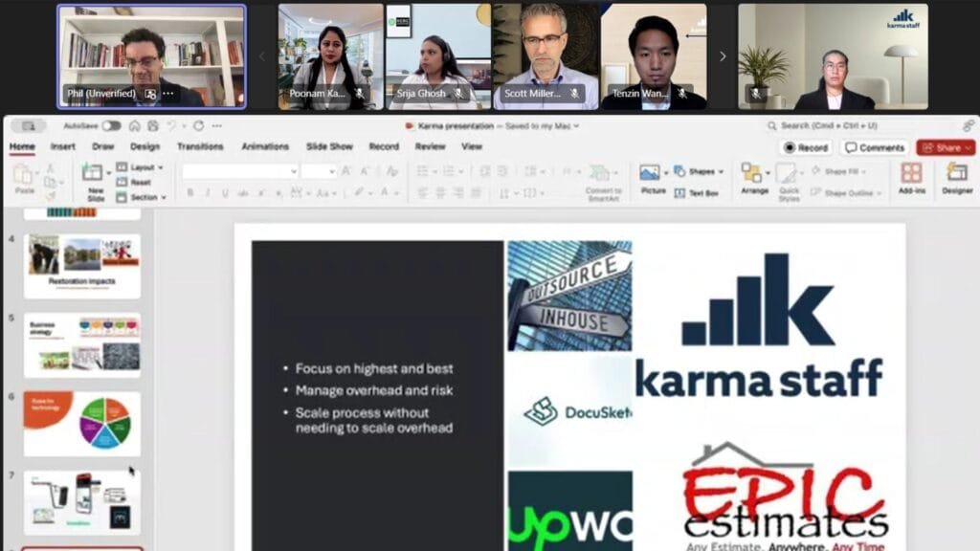The height and width of the screenshot is (551, 980).
Task: Open the Design ribbon tab
Action: (x=145, y=146)
